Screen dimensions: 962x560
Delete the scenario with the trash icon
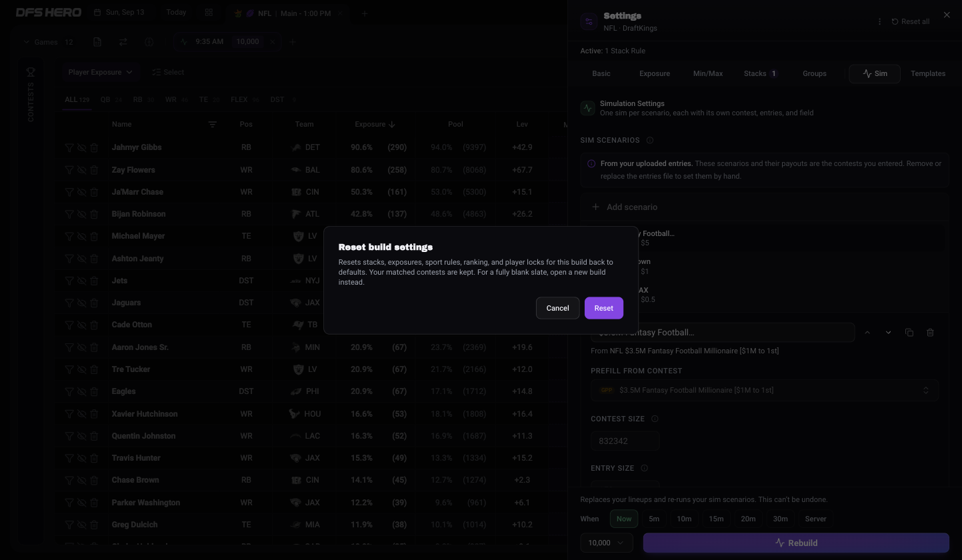click(930, 333)
